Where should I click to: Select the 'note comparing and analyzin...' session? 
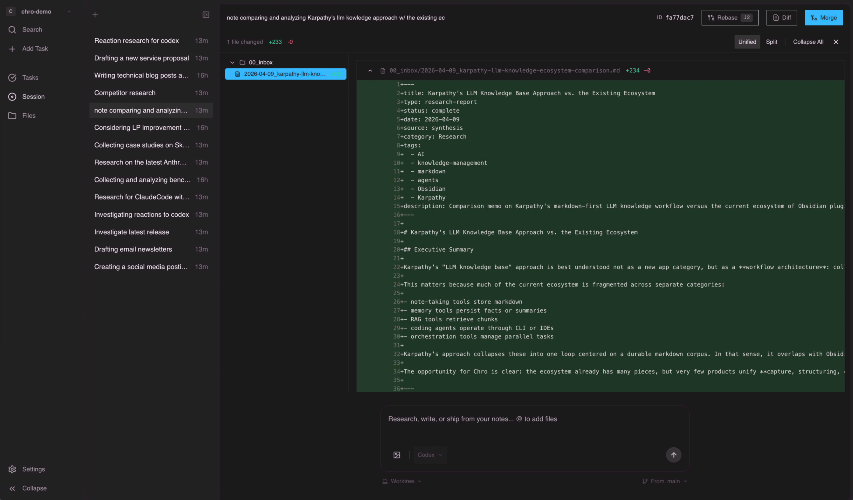(151, 110)
